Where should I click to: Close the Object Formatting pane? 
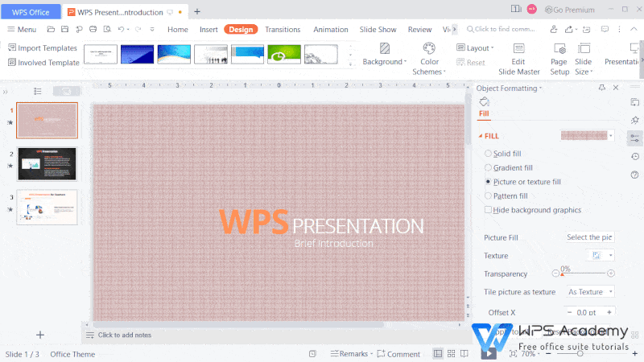coord(616,88)
